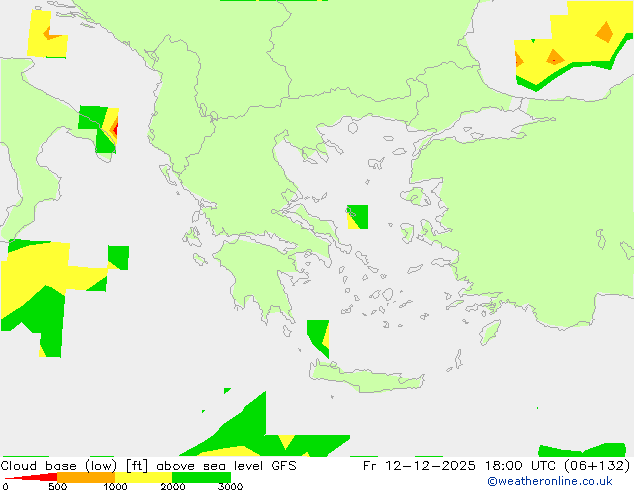Click the yellow 1000-2000 legend segment

coord(144,477)
